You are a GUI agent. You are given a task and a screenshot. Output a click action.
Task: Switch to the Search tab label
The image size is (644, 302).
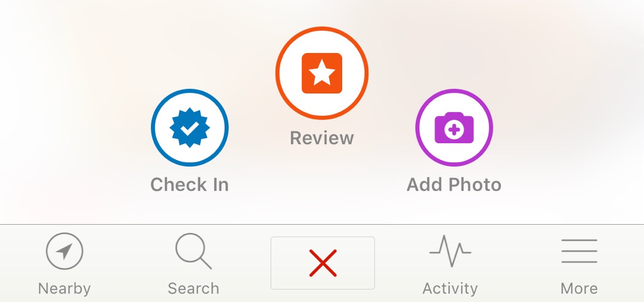click(x=193, y=289)
